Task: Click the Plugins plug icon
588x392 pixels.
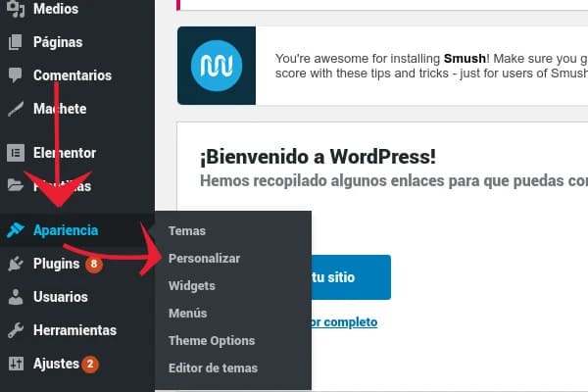Action: click(x=16, y=264)
